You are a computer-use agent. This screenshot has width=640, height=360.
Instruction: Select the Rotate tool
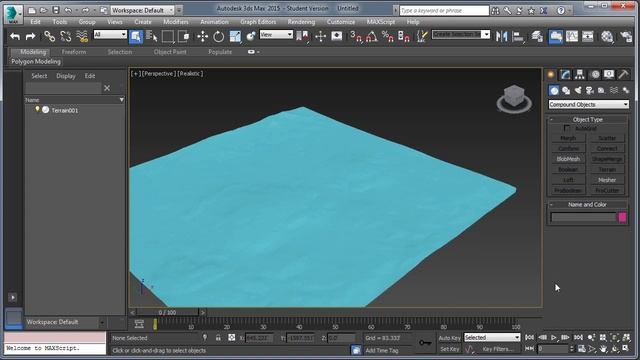[219, 36]
